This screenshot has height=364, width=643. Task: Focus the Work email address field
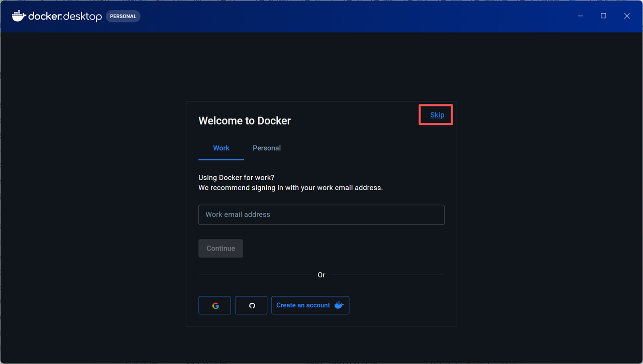click(x=321, y=214)
